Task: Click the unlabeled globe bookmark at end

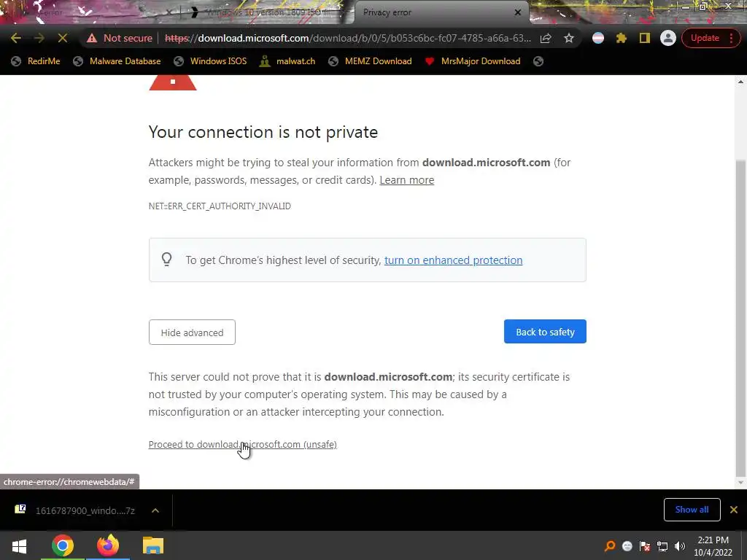Action: (x=538, y=61)
